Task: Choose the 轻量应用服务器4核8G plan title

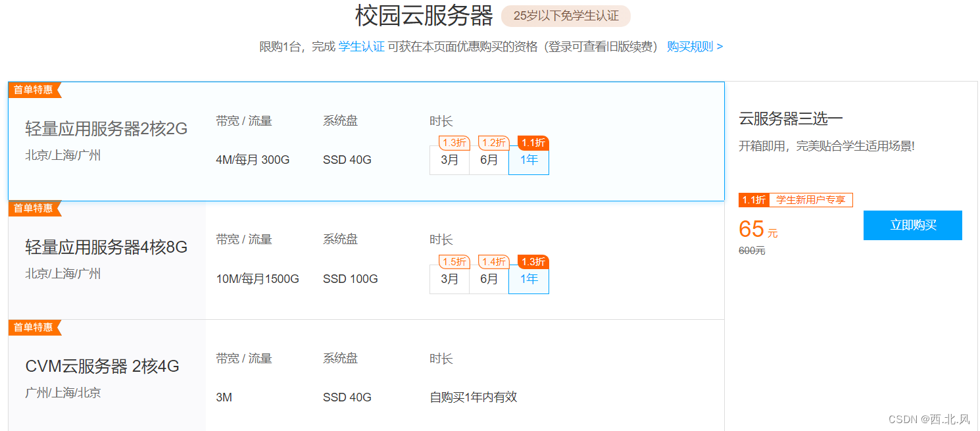Action: coord(107,247)
